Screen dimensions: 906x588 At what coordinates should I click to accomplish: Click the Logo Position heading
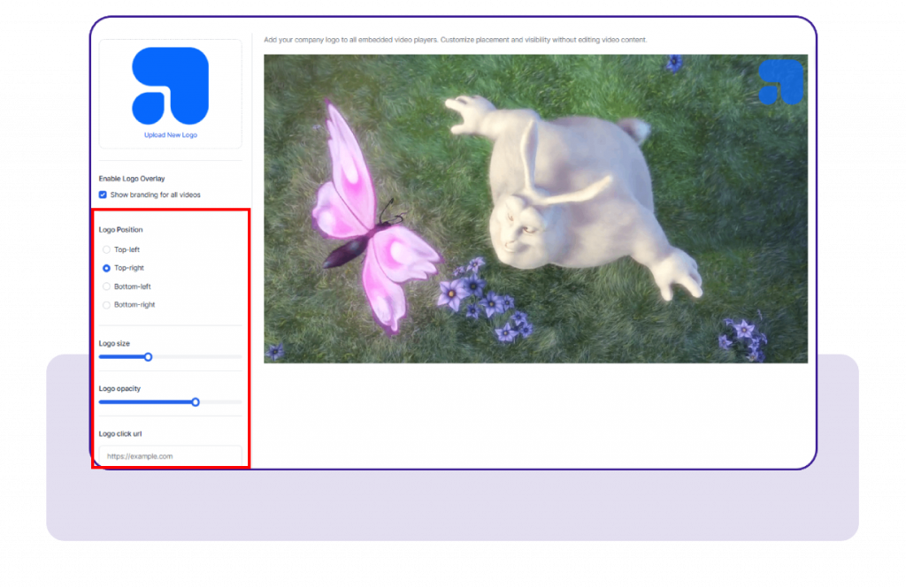pos(120,230)
